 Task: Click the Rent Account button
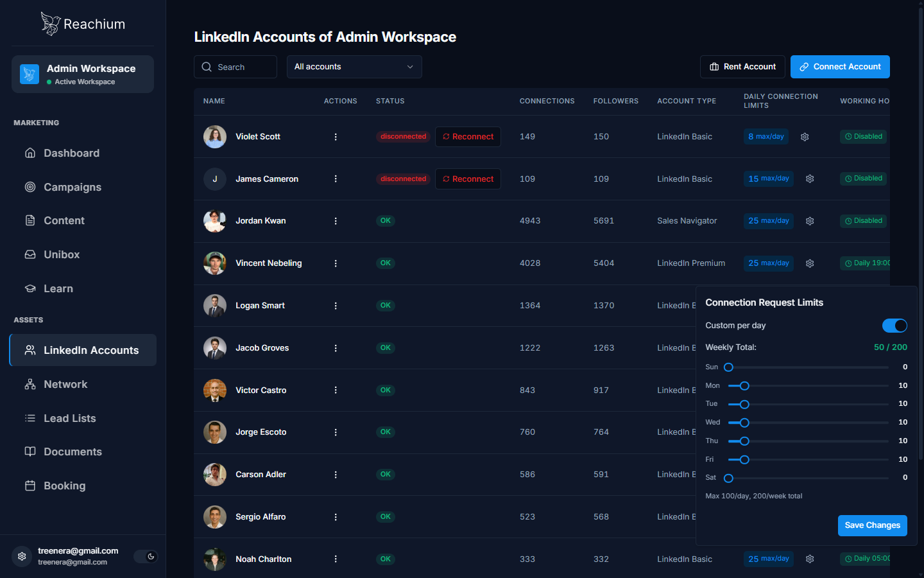click(x=742, y=67)
